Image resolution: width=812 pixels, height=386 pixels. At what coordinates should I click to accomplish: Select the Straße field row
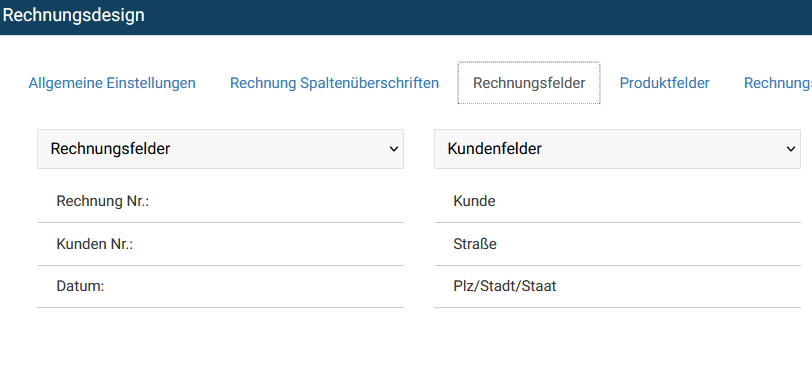[x=618, y=244]
